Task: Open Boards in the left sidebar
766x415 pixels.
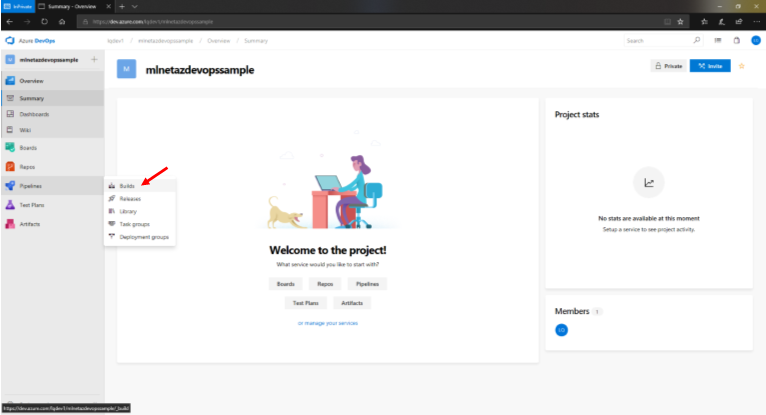Action: point(28,148)
